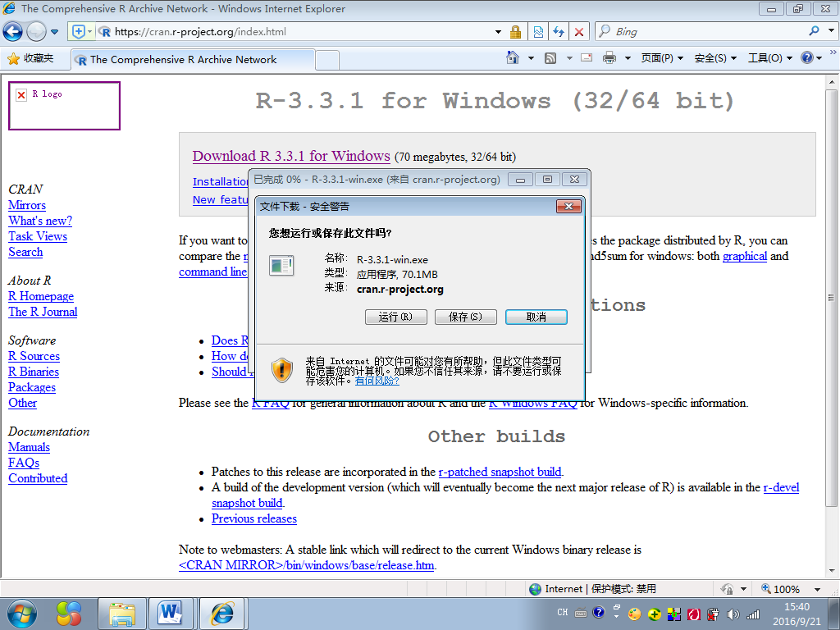Click scrollbar down arrow

point(832,571)
